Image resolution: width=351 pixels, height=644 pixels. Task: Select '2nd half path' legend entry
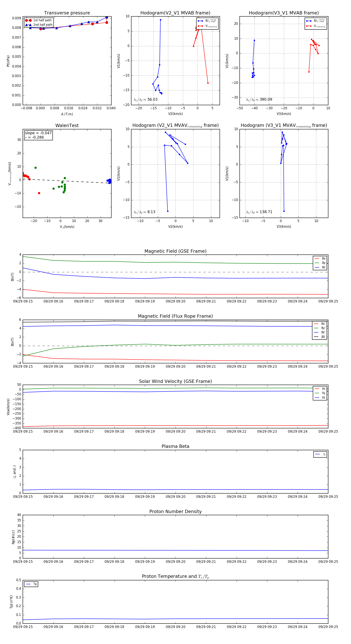click(x=39, y=25)
